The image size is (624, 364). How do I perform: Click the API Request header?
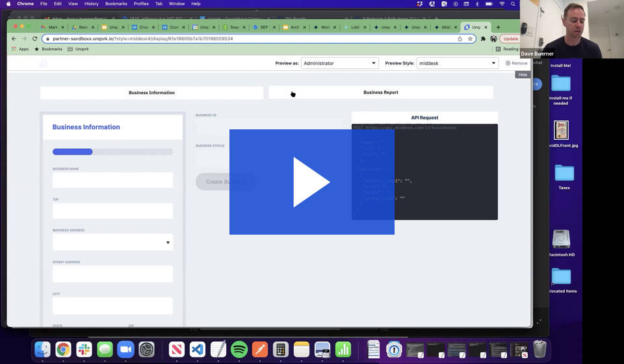pos(424,118)
